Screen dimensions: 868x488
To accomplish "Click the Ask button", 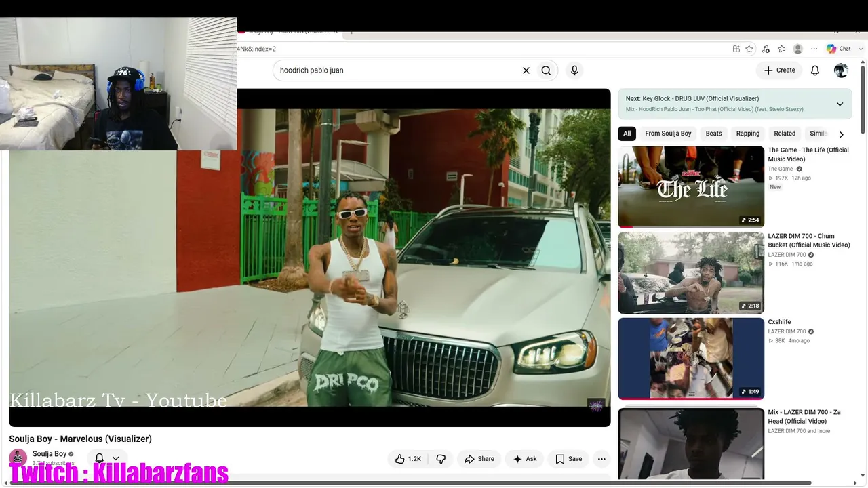I will tap(525, 459).
